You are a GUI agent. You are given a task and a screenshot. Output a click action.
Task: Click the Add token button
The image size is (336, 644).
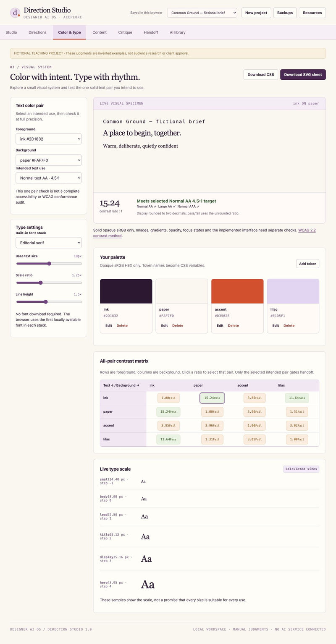[x=308, y=264]
